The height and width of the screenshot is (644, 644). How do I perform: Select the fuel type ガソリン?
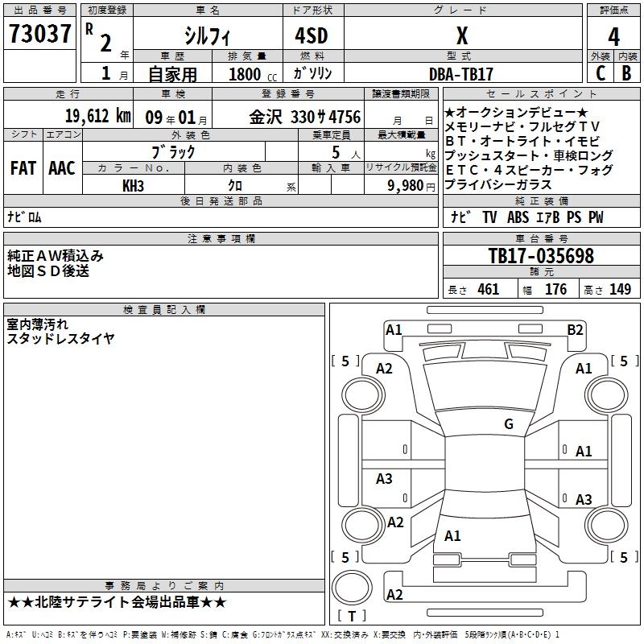(312, 73)
